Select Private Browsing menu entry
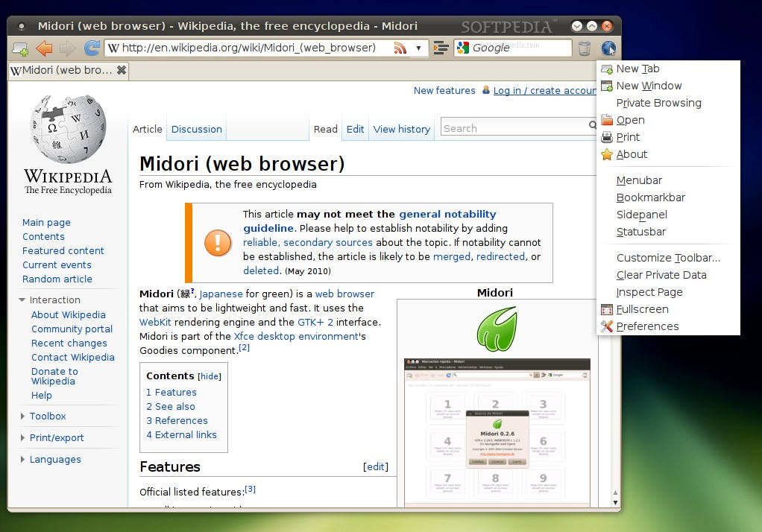The image size is (762, 532). 668,103
